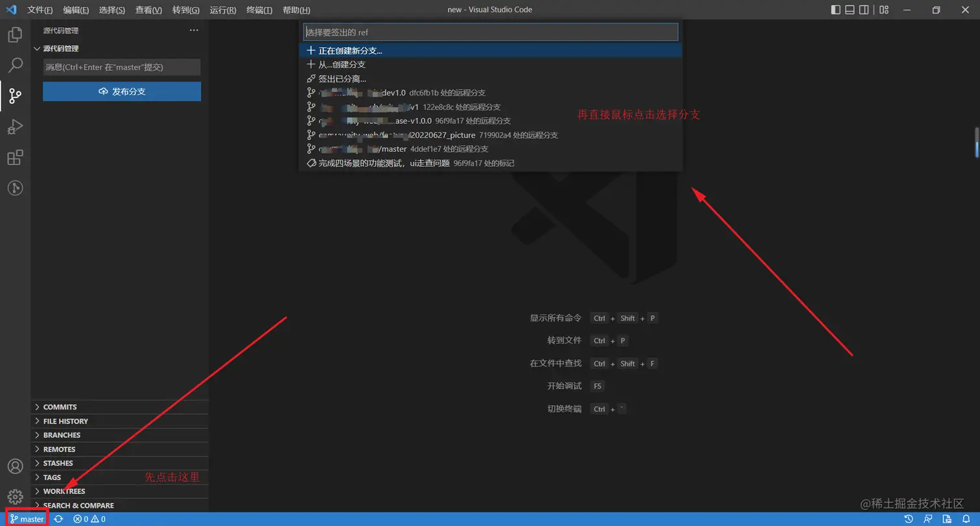Open the Extensions view

click(15, 158)
